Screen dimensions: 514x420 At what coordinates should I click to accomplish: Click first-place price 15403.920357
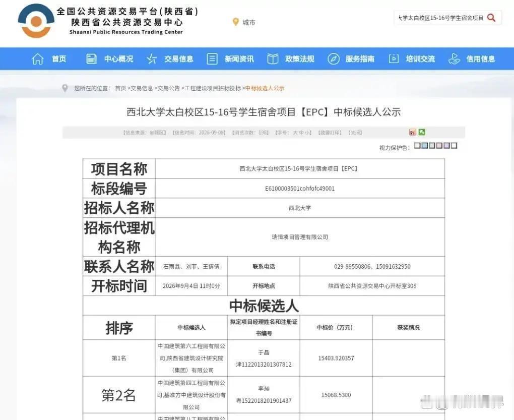point(336,358)
